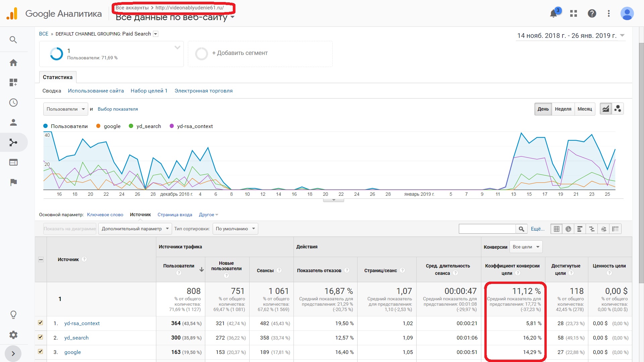Open the Ещё advanced filter link
This screenshot has height=362, width=644.
click(538, 229)
